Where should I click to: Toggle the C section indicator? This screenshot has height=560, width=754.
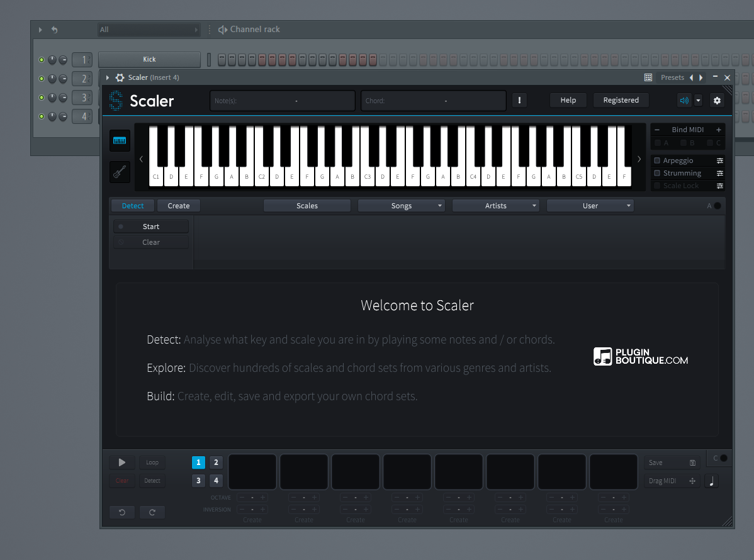(724, 458)
